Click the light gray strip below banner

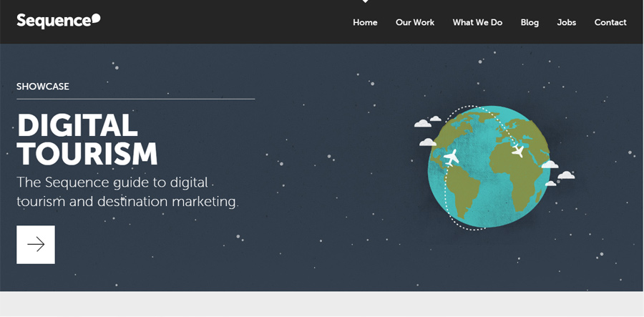321,304
